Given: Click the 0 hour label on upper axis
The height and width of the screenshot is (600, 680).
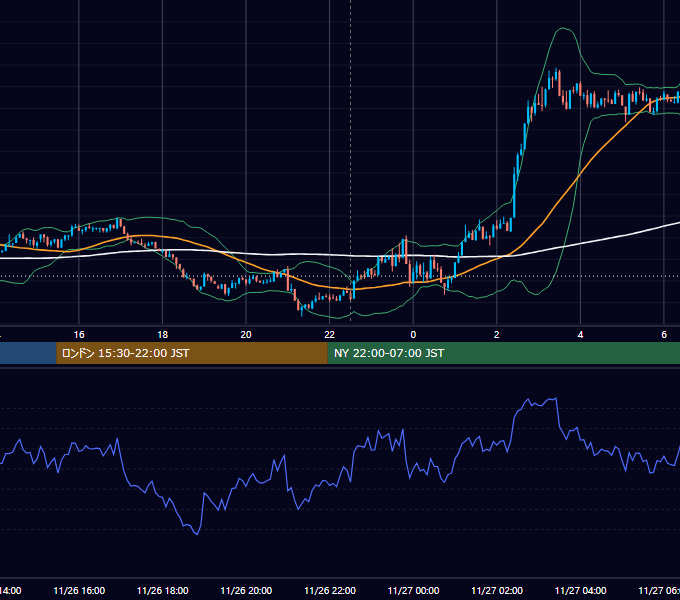Looking at the screenshot, I should point(413,335).
